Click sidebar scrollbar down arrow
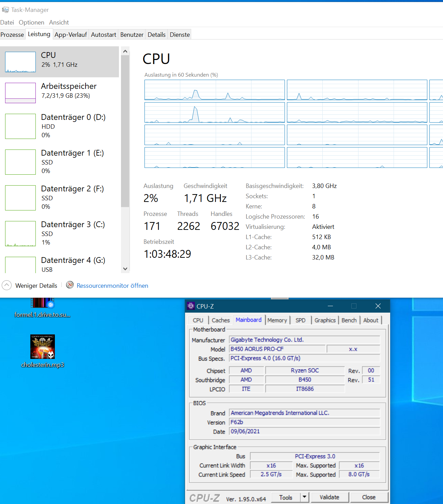443x504 pixels. pos(125,269)
